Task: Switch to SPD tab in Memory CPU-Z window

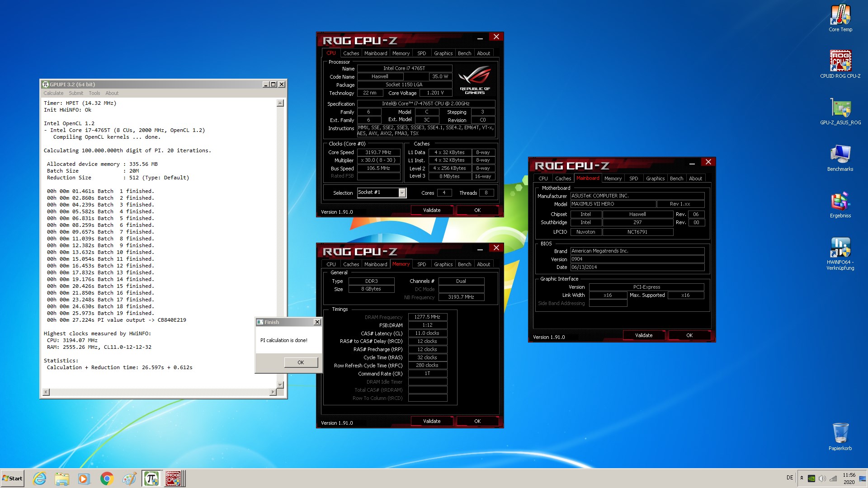Action: (x=422, y=264)
